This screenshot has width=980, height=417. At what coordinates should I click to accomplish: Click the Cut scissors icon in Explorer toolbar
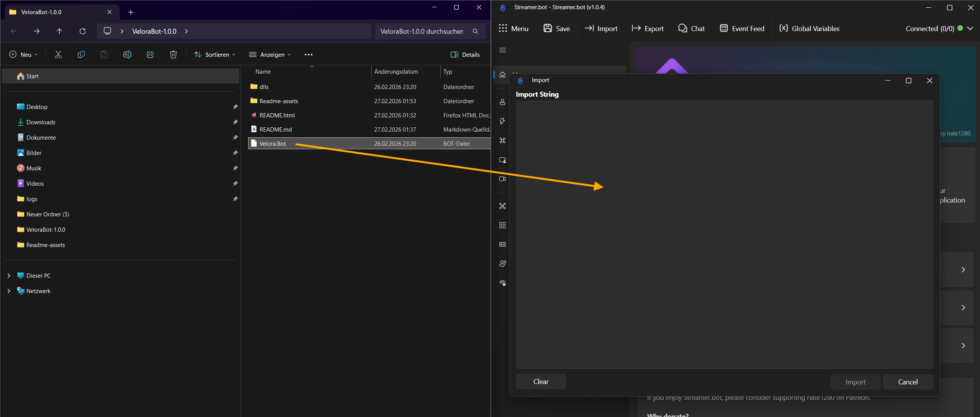58,54
